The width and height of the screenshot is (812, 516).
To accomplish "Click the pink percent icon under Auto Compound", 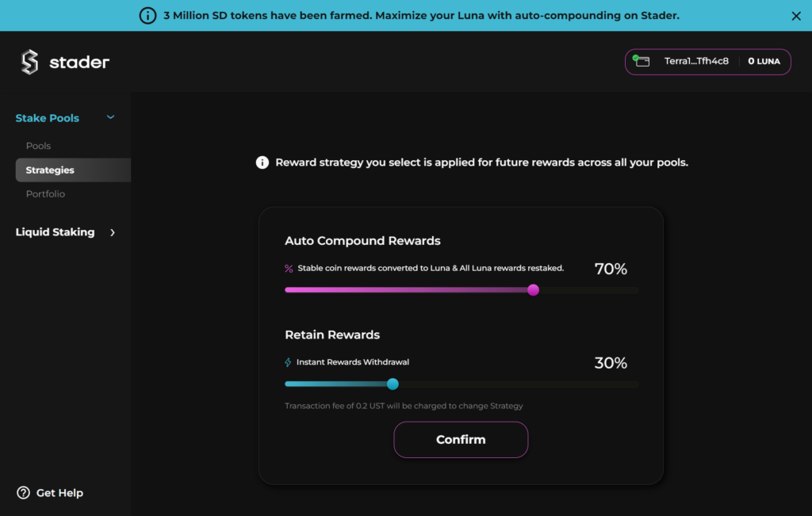I will [x=289, y=269].
